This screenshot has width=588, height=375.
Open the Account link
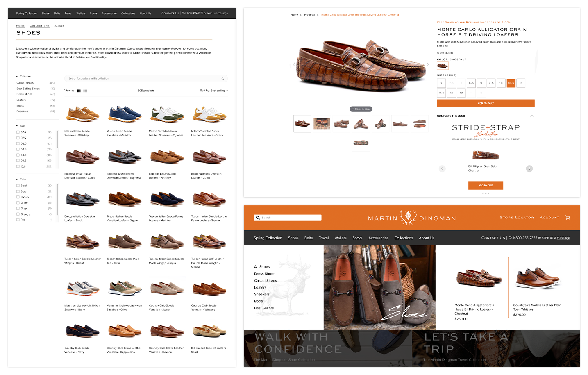point(549,218)
